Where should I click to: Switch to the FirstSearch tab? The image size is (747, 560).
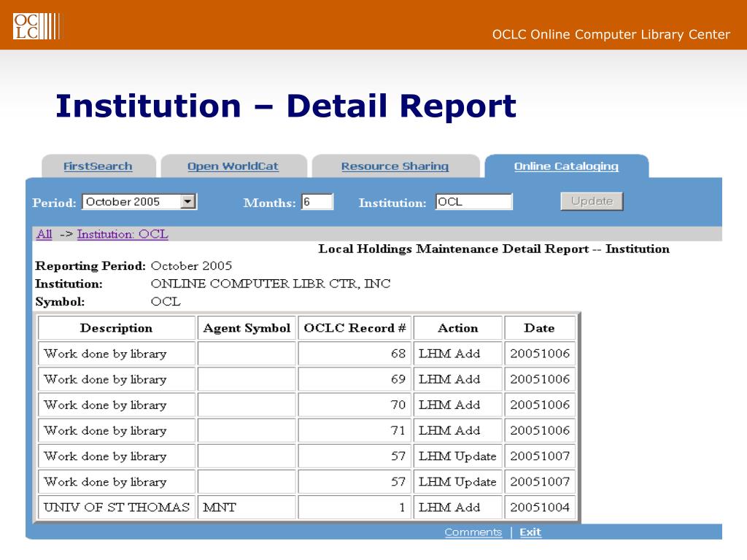[x=98, y=166]
